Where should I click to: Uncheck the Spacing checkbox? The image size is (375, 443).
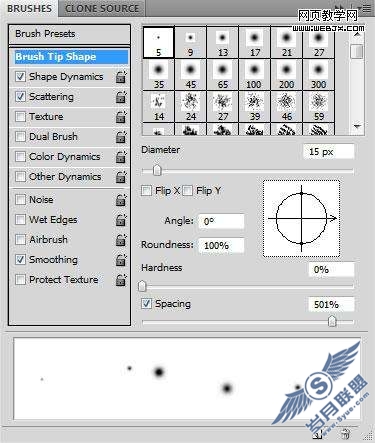click(146, 304)
